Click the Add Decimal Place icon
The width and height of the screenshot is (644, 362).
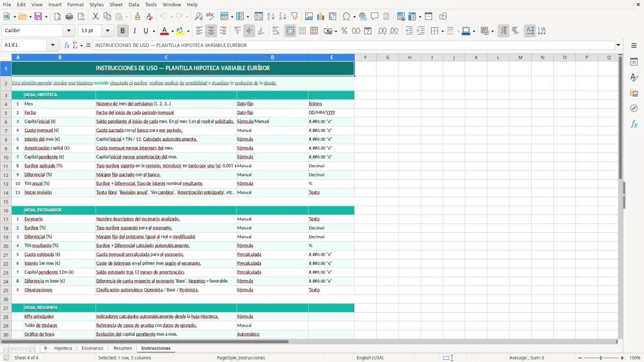[382, 31]
